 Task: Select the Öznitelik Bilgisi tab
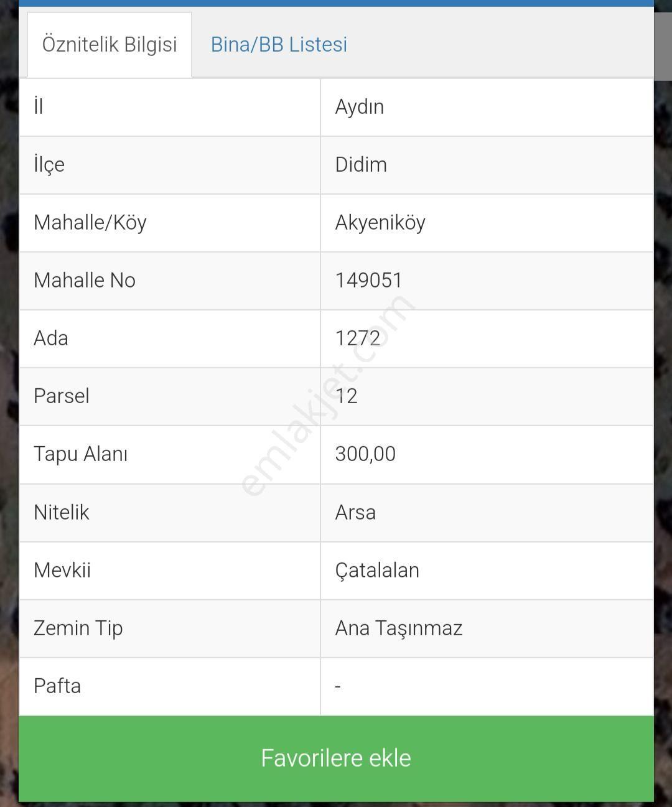(110, 44)
